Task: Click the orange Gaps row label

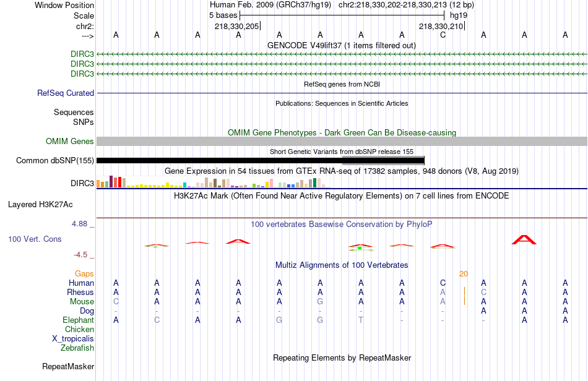Action: (x=84, y=274)
